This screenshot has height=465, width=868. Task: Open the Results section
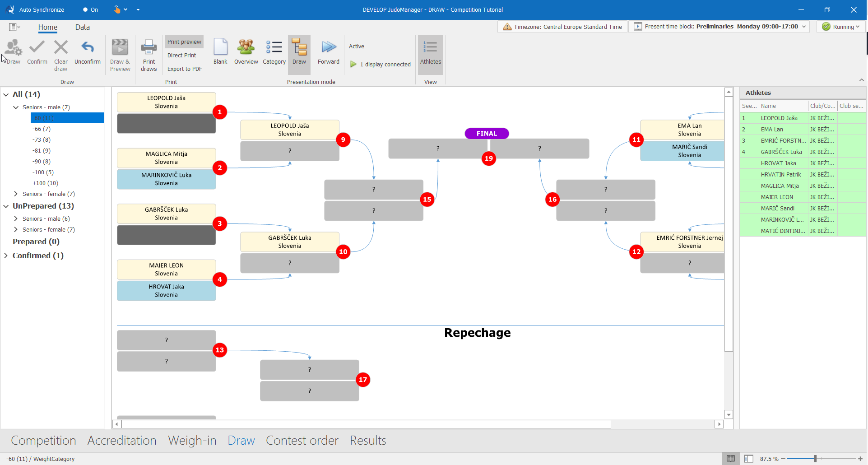[x=368, y=440]
